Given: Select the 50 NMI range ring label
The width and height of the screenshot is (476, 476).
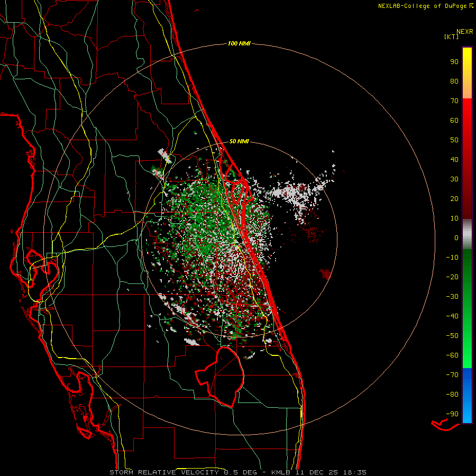Looking at the screenshot, I should click(x=239, y=141).
